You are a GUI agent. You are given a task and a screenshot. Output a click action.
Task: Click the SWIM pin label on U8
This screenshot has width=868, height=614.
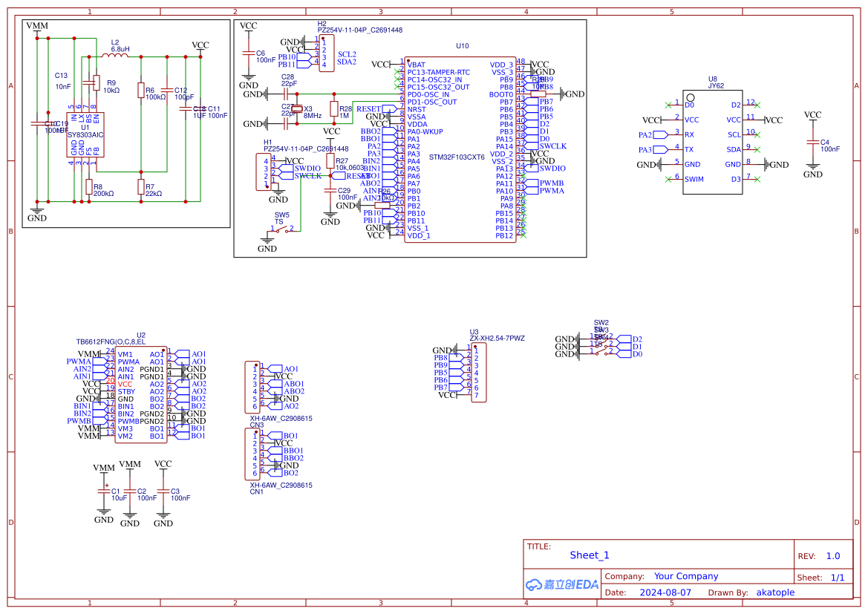(x=694, y=180)
